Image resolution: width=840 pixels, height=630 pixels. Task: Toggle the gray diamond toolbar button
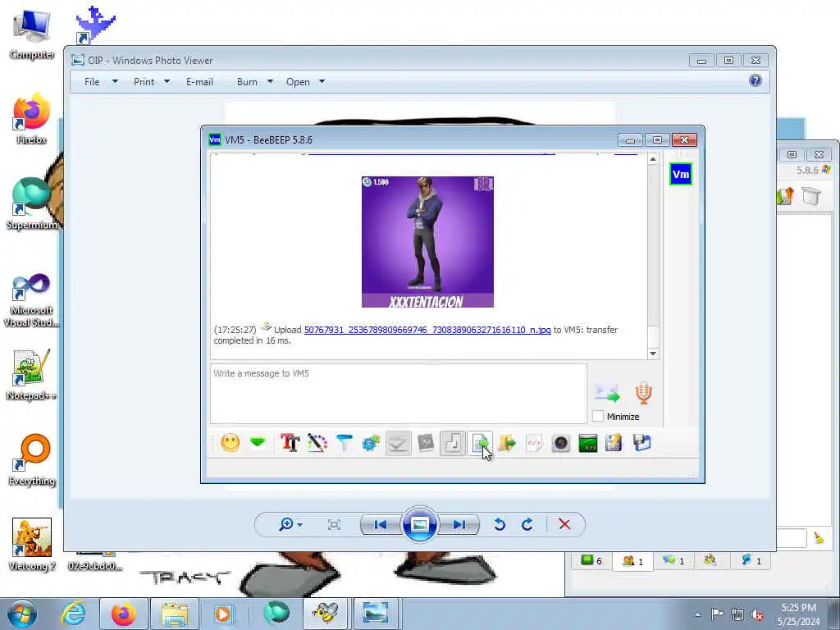pyautogui.click(x=398, y=443)
